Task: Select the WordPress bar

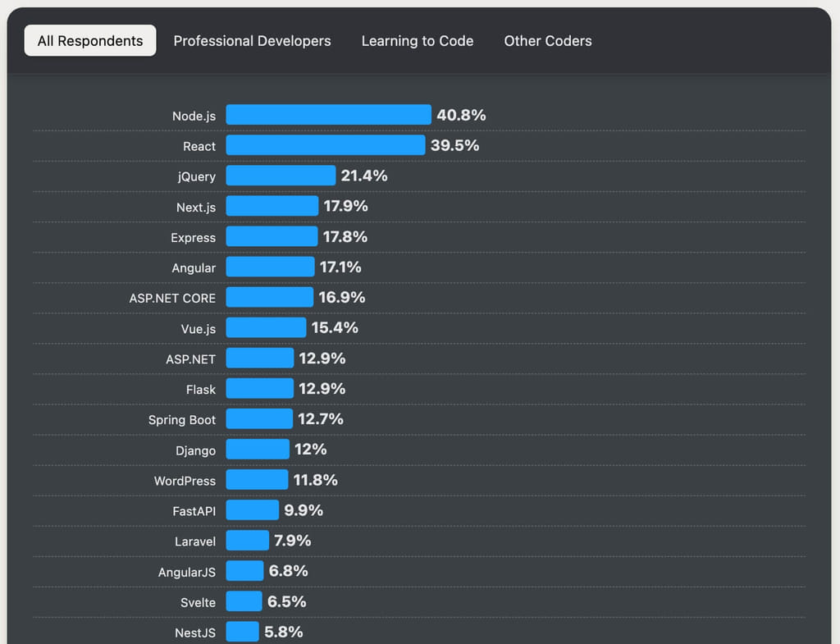Action: (x=257, y=480)
